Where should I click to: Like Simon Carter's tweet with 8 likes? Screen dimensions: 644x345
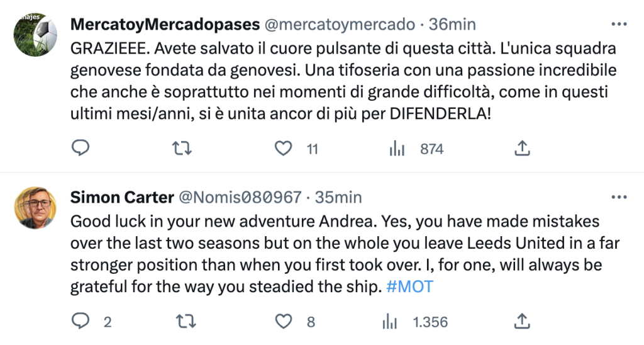click(283, 321)
